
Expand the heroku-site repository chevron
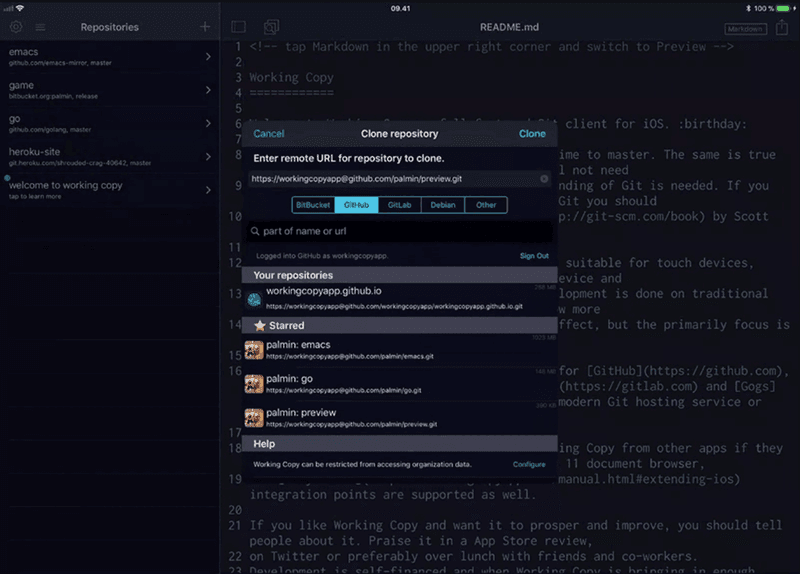click(x=208, y=157)
